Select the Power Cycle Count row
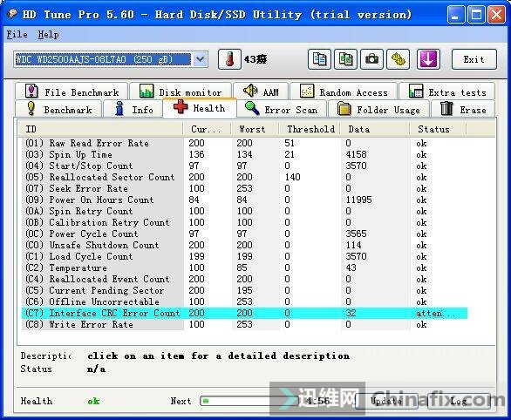Screen dimensions: 511x420 pyautogui.click(x=244, y=234)
